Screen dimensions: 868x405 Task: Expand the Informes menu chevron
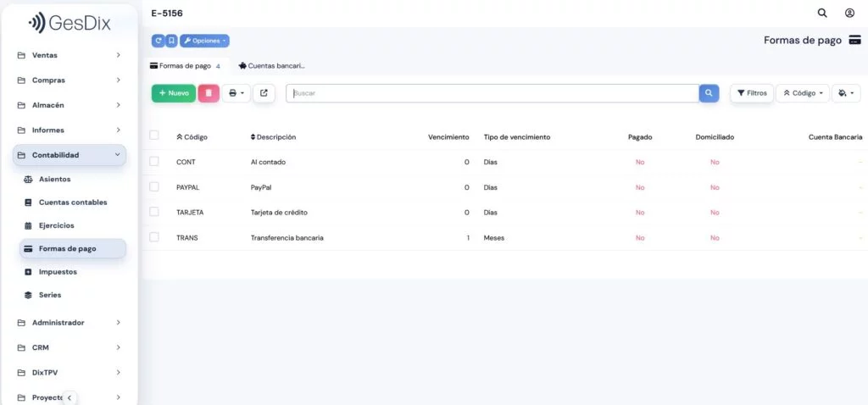tap(118, 130)
